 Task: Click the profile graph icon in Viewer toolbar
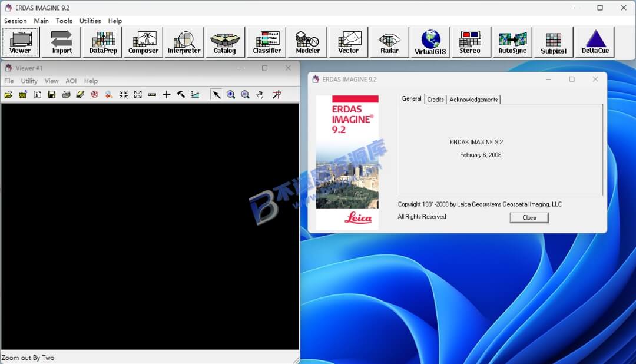click(x=195, y=95)
